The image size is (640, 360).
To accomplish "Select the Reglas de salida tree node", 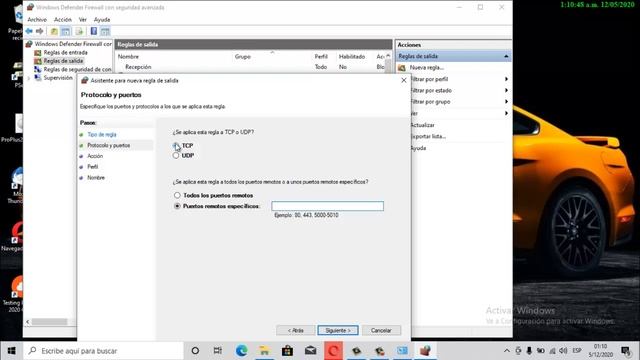I will click(x=63, y=61).
